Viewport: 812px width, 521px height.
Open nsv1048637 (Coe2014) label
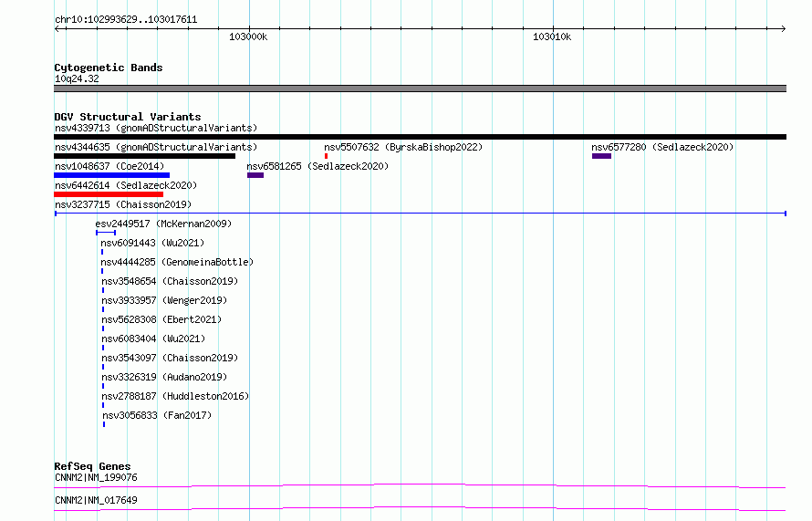click(x=109, y=166)
